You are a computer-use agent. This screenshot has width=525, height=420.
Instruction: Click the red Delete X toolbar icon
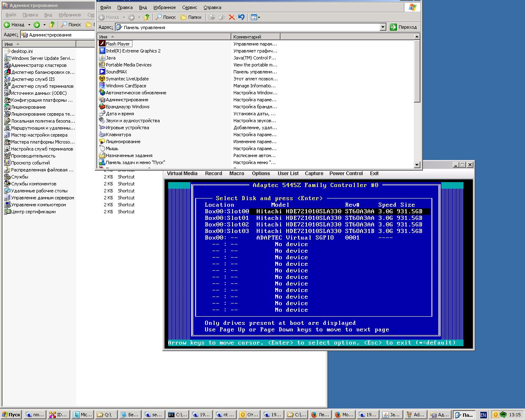232,17
